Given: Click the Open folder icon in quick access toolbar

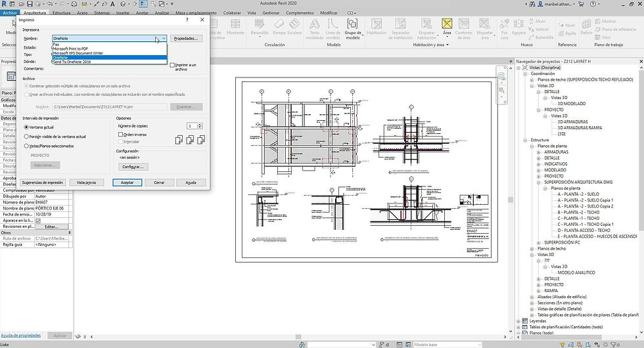Looking at the screenshot, I should point(21,4).
